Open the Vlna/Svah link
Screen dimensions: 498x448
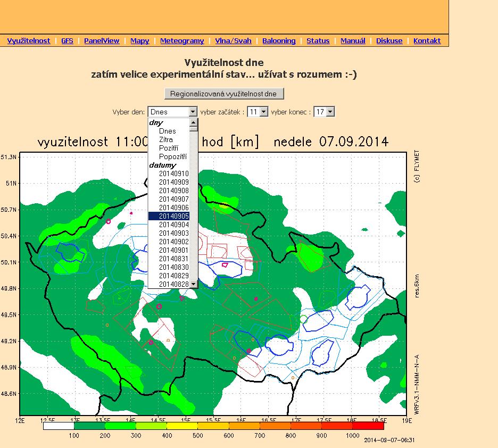tap(233, 41)
